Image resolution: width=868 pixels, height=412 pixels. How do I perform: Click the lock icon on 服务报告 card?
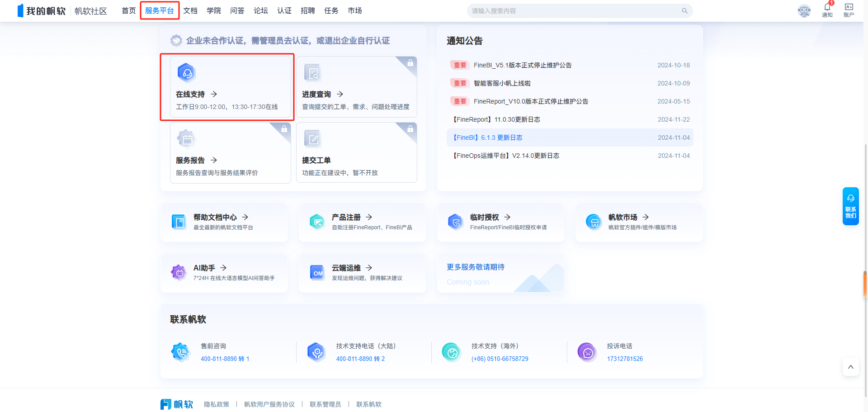pos(284,129)
